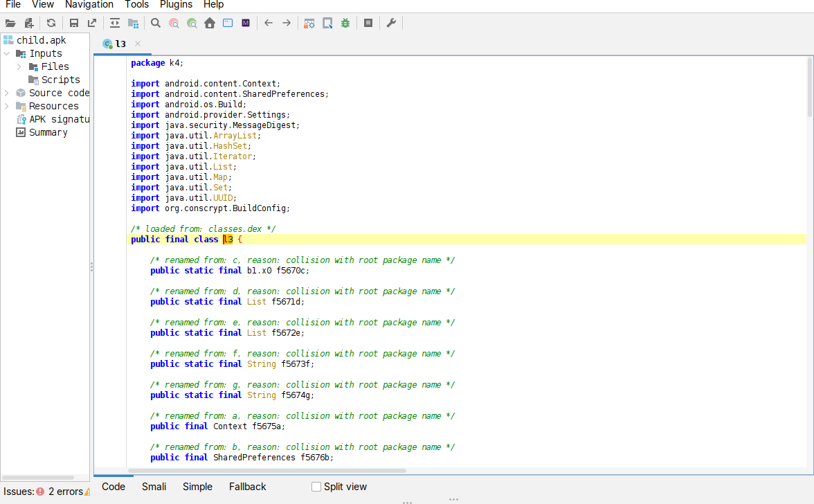The width and height of the screenshot is (814, 504).
Task: Expand the Files tree node
Action: 19,66
